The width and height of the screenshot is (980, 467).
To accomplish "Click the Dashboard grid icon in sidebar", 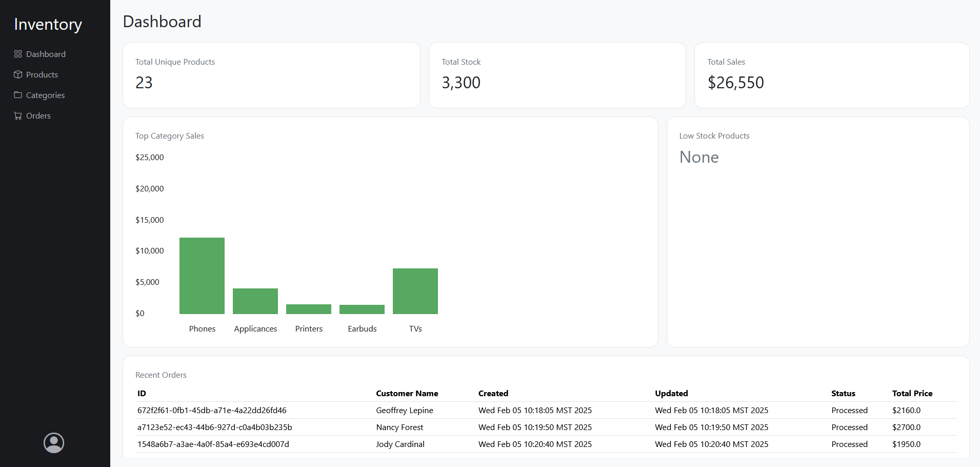I will pyautogui.click(x=18, y=54).
